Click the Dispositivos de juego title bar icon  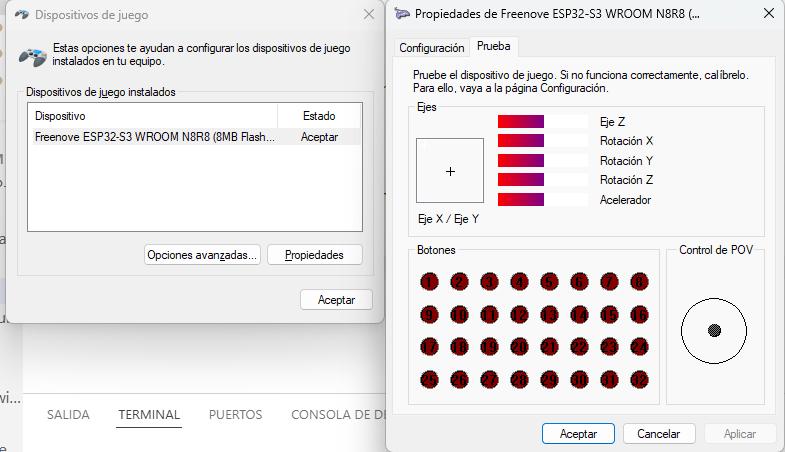coord(22,15)
